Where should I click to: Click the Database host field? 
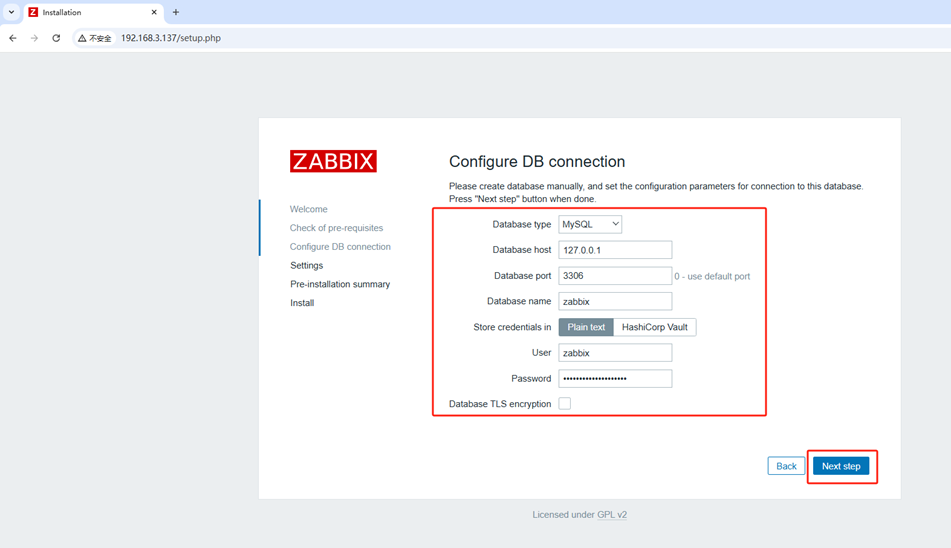(615, 250)
